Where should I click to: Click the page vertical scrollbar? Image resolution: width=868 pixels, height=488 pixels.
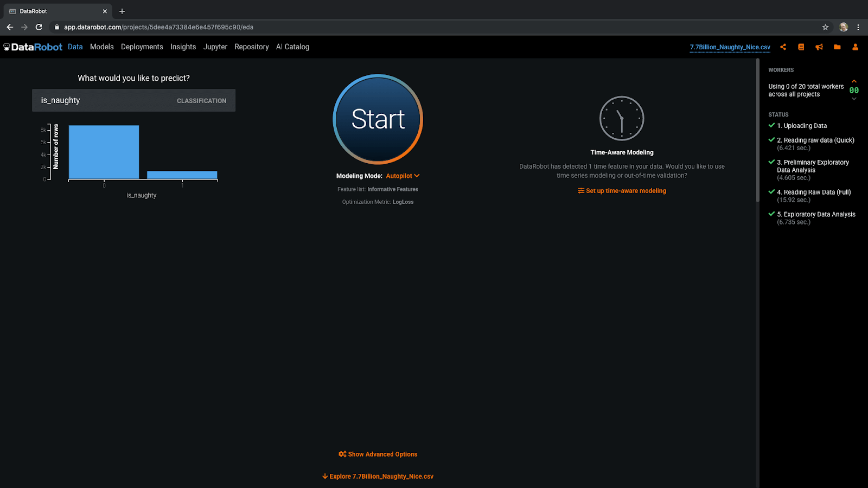[757, 130]
